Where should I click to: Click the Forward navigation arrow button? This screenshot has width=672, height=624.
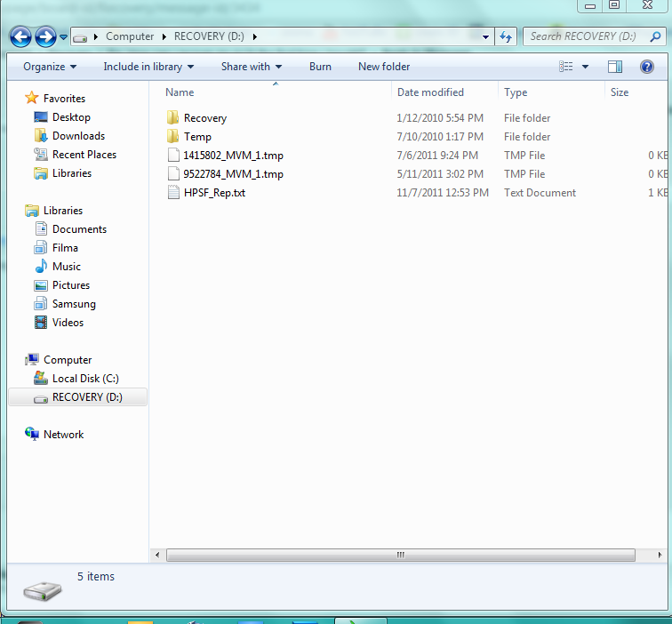[45, 36]
